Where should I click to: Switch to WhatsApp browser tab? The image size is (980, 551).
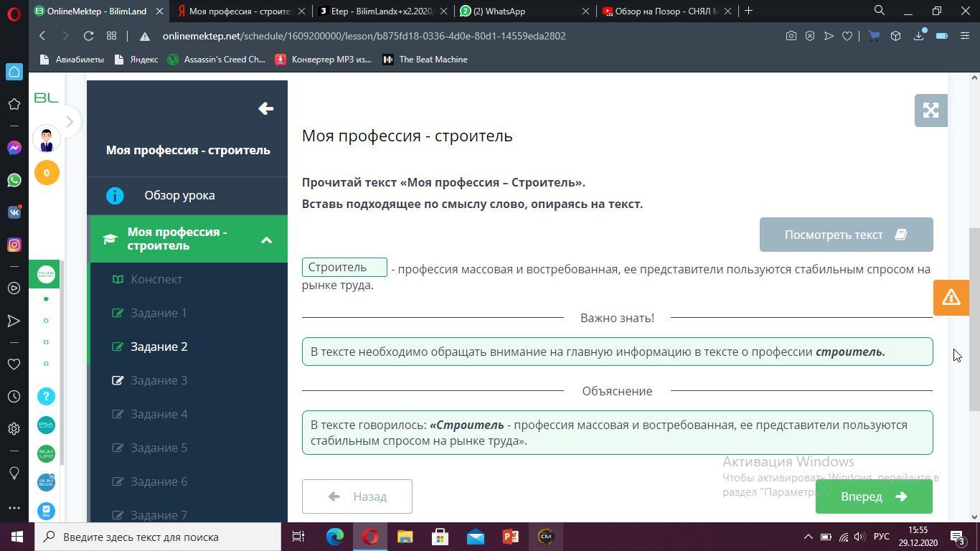coord(524,11)
